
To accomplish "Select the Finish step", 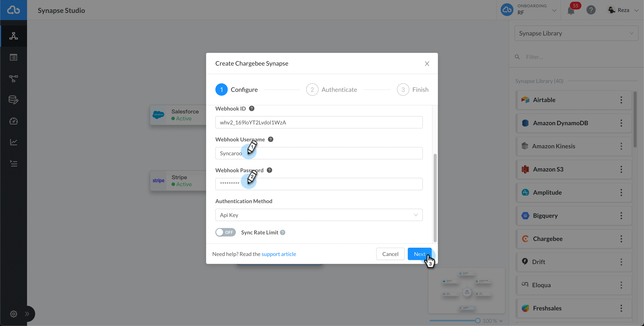I will click(413, 90).
